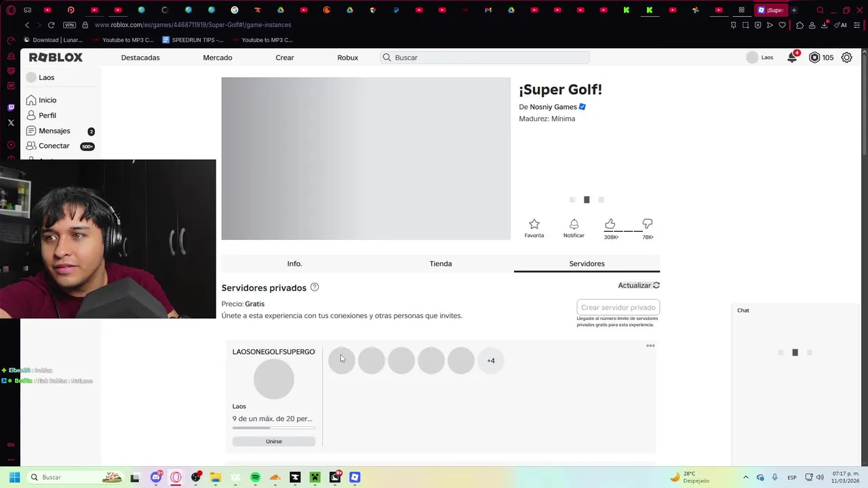Screen dimensions: 868x488
Task: Open the Download Lunar bookmark
Action: point(53,40)
